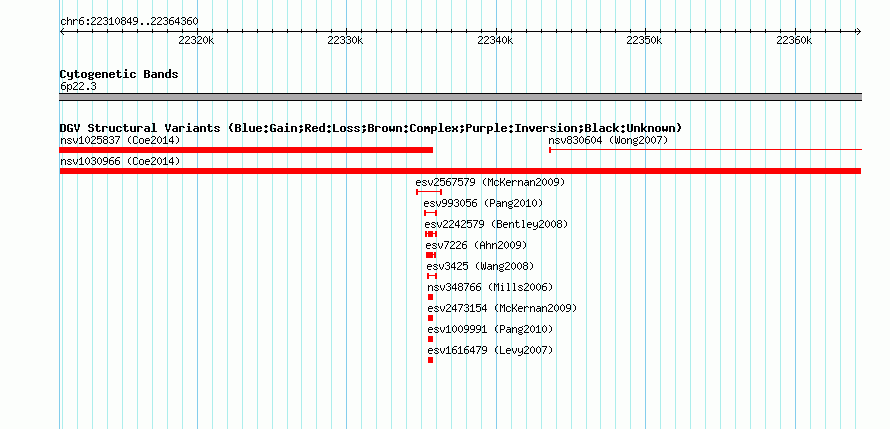The image size is (890, 429).
Task: Click the nsv1030966 (Coe2014) variant label
Action: pyautogui.click(x=120, y=161)
